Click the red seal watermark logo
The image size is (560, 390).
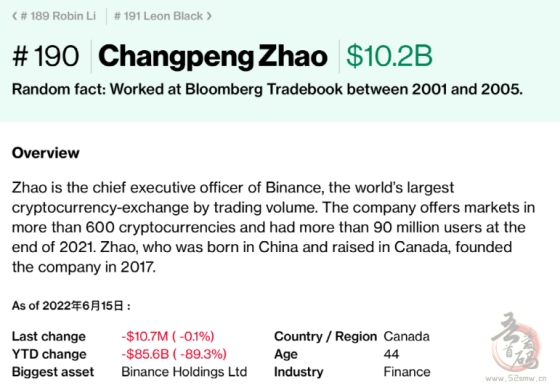516,342
